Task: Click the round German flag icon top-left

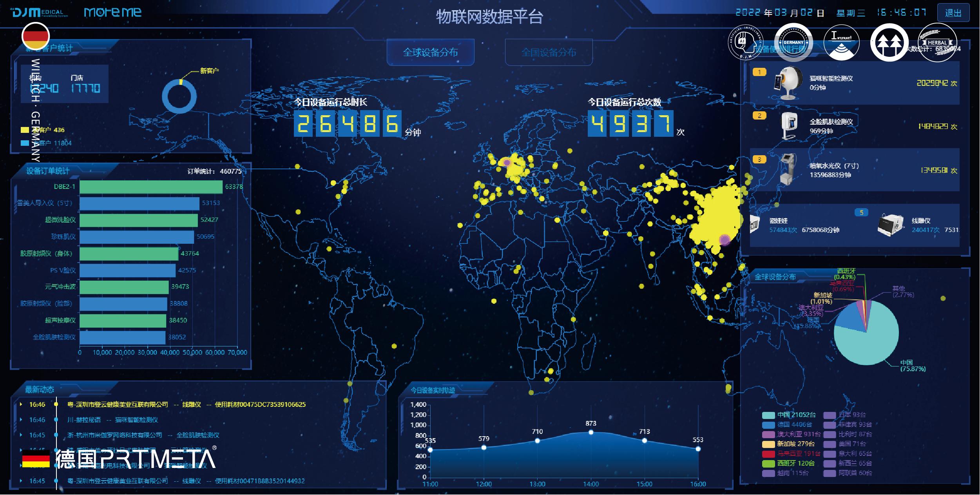Action: point(36,36)
